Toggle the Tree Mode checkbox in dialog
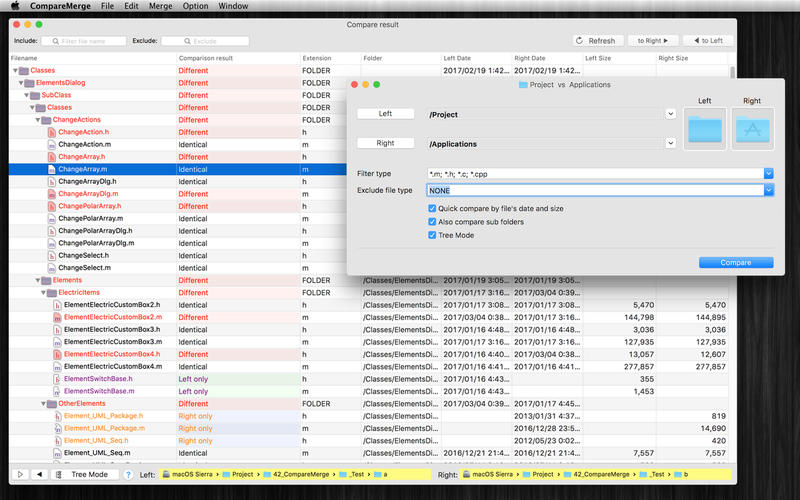Image resolution: width=800 pixels, height=500 pixels. click(x=432, y=235)
